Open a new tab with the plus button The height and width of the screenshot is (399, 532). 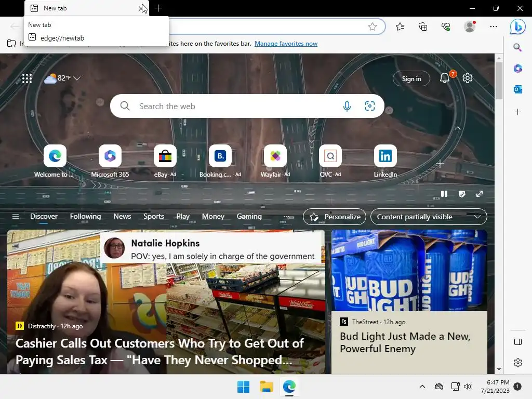point(158,8)
